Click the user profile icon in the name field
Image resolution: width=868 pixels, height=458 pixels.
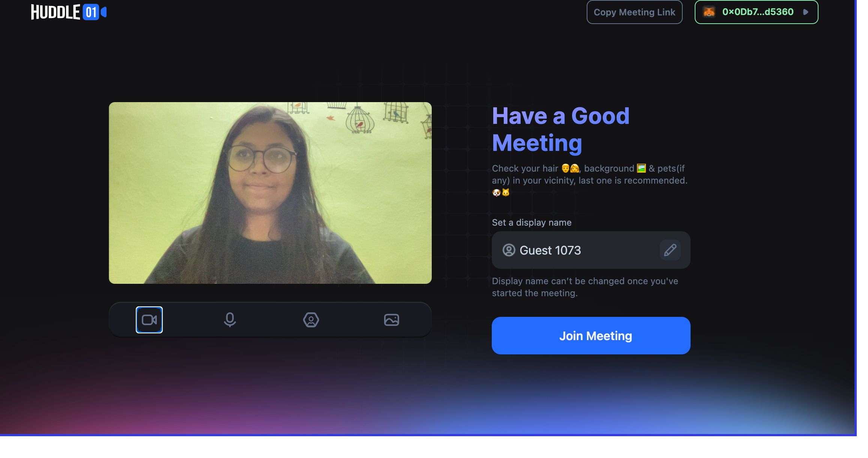[509, 250]
